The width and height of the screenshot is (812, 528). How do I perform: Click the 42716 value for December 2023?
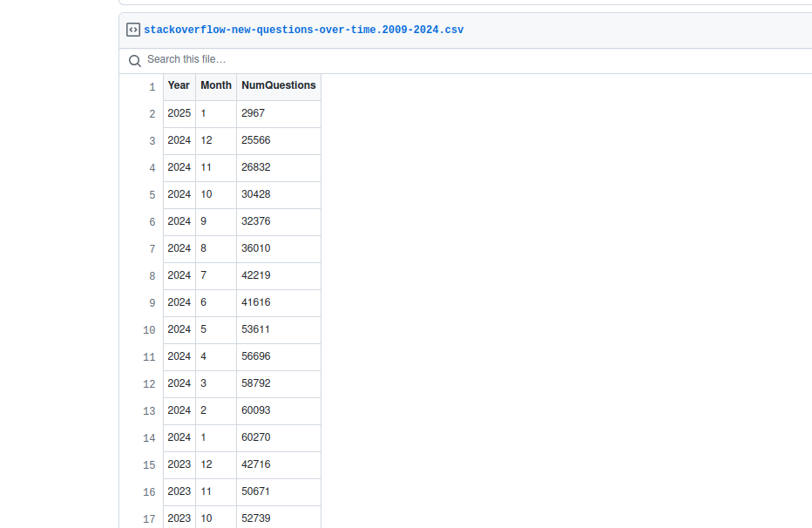(255, 464)
